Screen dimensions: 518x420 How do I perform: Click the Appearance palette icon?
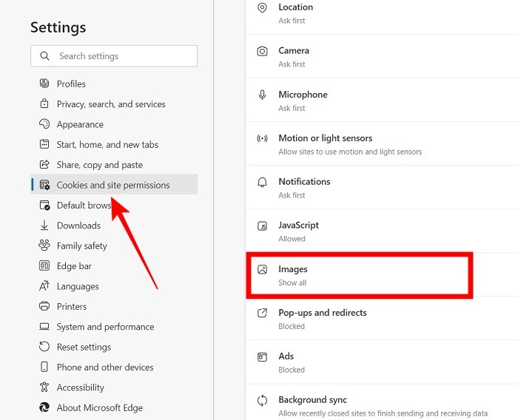44,124
